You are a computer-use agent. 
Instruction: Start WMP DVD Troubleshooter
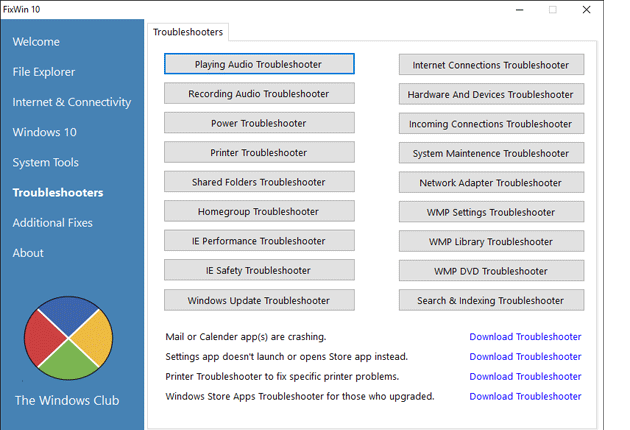tap(491, 270)
